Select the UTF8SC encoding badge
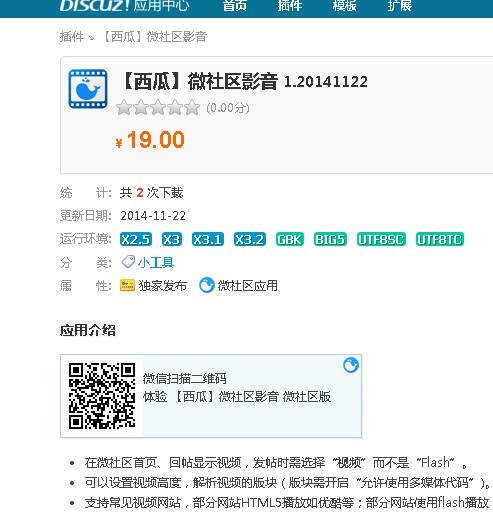The height and width of the screenshot is (526, 493). click(381, 239)
